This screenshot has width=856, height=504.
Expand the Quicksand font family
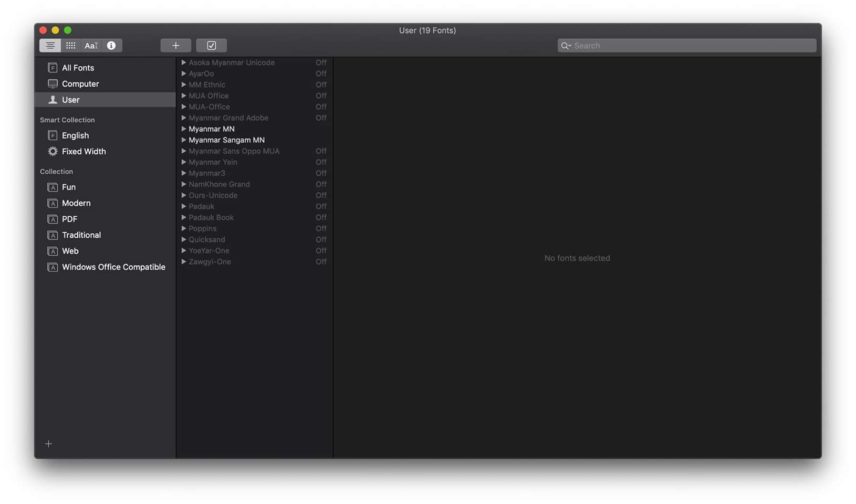coord(184,239)
